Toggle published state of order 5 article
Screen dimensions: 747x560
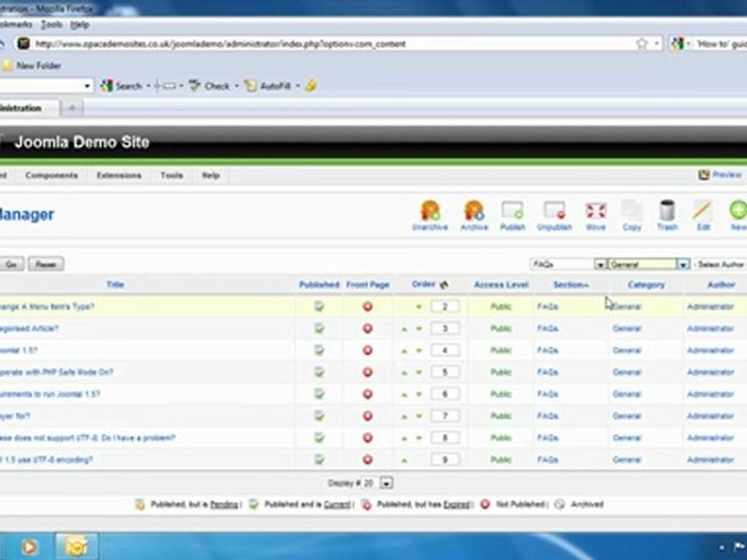click(x=319, y=372)
